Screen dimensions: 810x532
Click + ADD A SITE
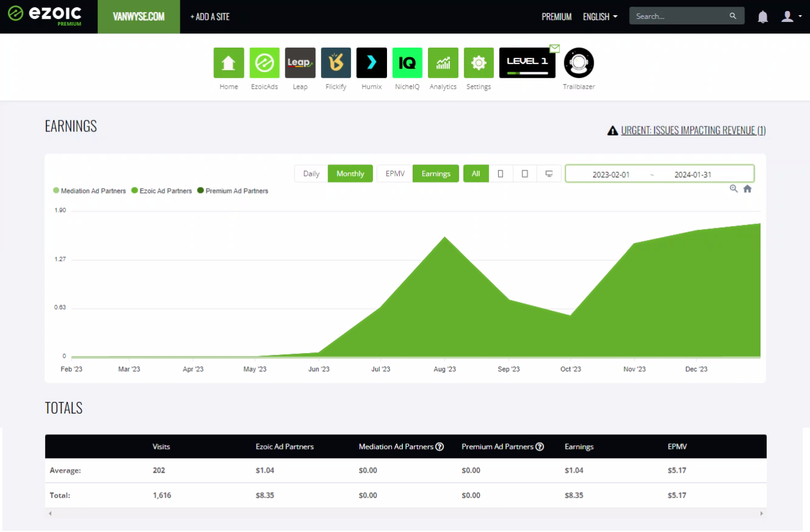210,17
